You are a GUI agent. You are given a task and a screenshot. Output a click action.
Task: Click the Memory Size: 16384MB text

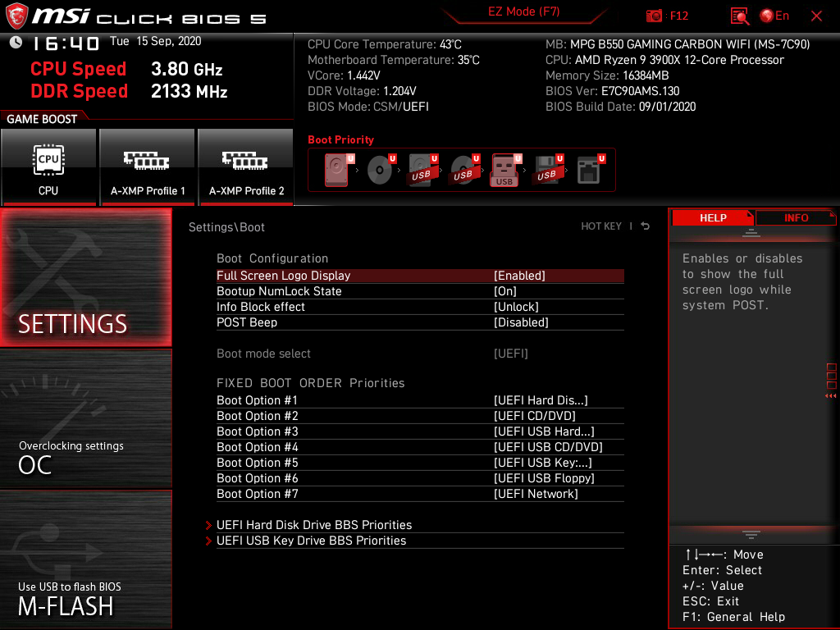pyautogui.click(x=607, y=75)
